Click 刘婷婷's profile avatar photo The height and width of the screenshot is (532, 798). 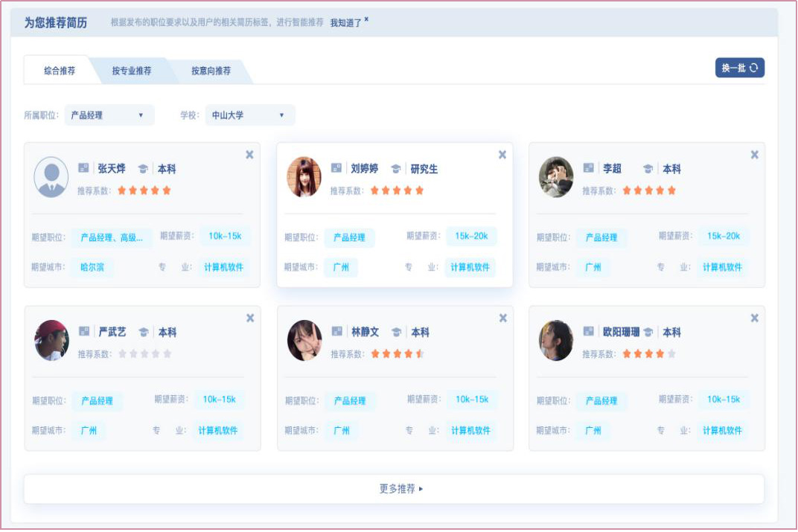(x=304, y=177)
